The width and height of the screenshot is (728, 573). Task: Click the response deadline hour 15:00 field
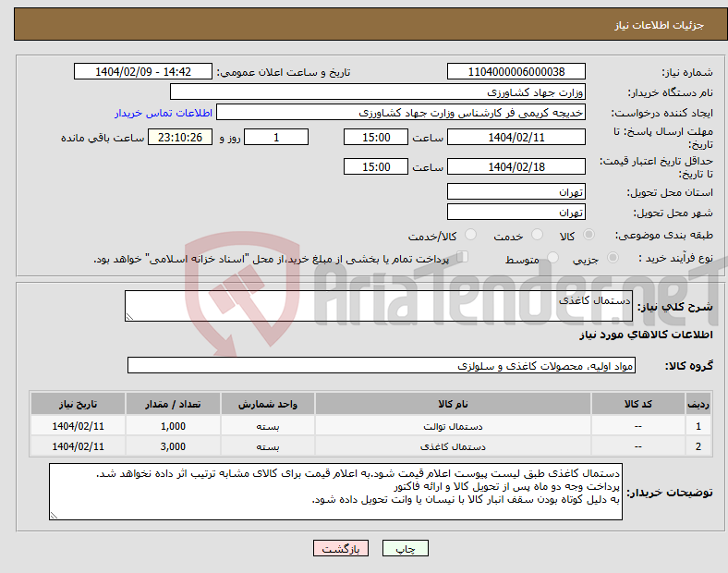376,138
